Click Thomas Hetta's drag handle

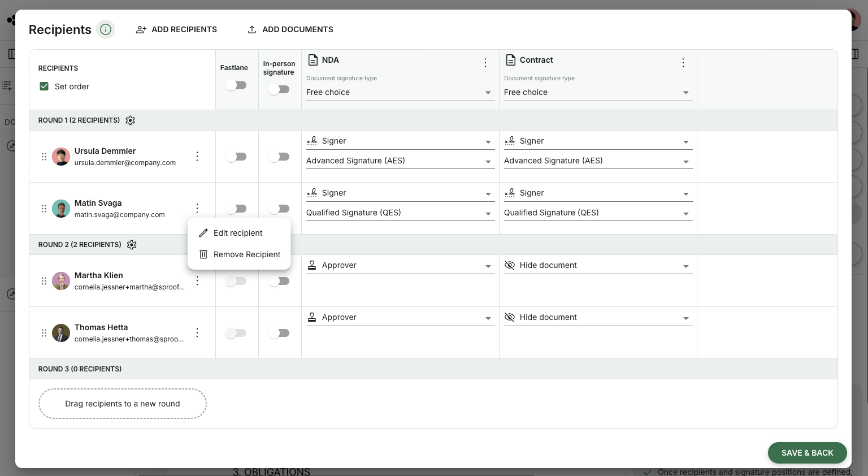[44, 333]
